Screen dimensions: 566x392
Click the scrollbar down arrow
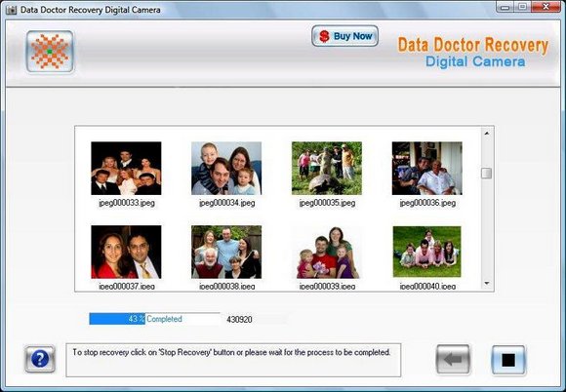(487, 284)
